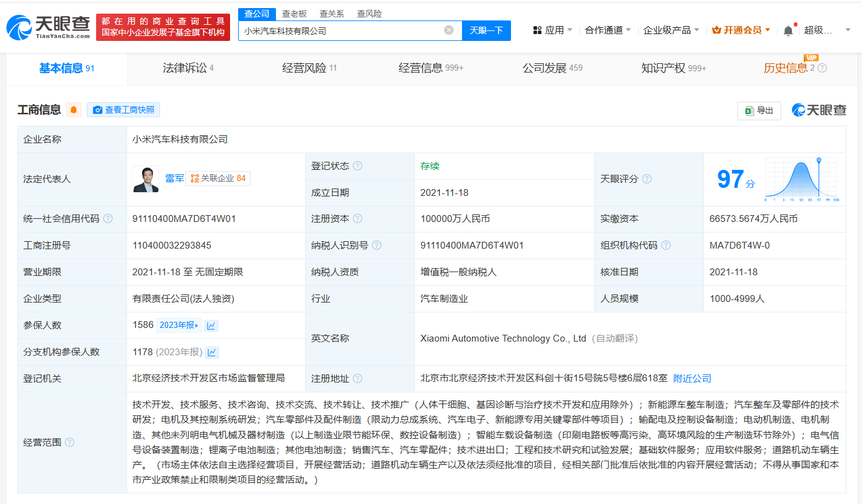Viewport: 862px width, 504px height.
Task: Open the trend chart icon for 分支机构参保人数
Action: click(x=212, y=352)
